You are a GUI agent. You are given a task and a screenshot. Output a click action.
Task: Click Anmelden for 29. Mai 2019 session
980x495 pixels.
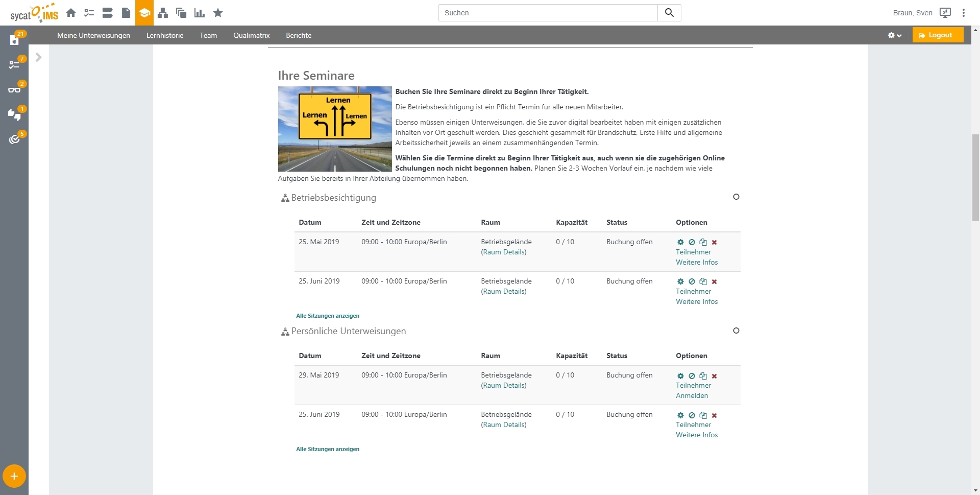pyautogui.click(x=692, y=395)
